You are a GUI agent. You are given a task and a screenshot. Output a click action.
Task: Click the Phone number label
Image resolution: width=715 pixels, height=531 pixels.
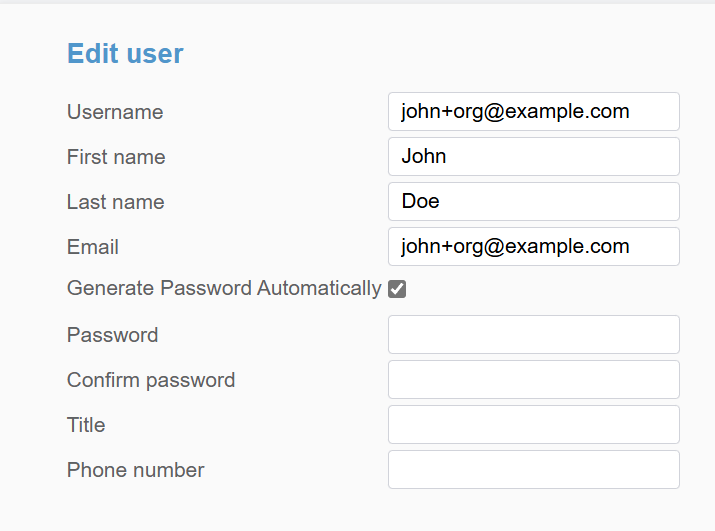coord(135,470)
